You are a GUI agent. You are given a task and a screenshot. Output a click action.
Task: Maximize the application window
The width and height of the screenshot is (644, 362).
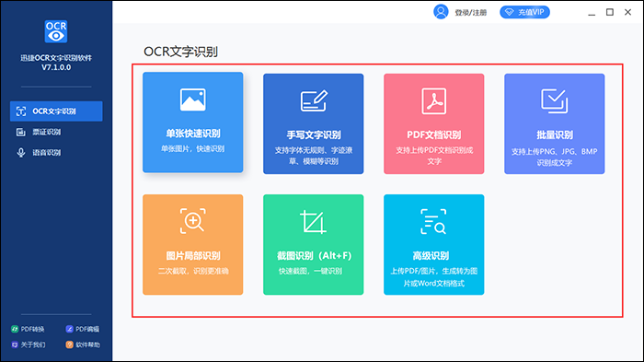pyautogui.click(x=610, y=12)
